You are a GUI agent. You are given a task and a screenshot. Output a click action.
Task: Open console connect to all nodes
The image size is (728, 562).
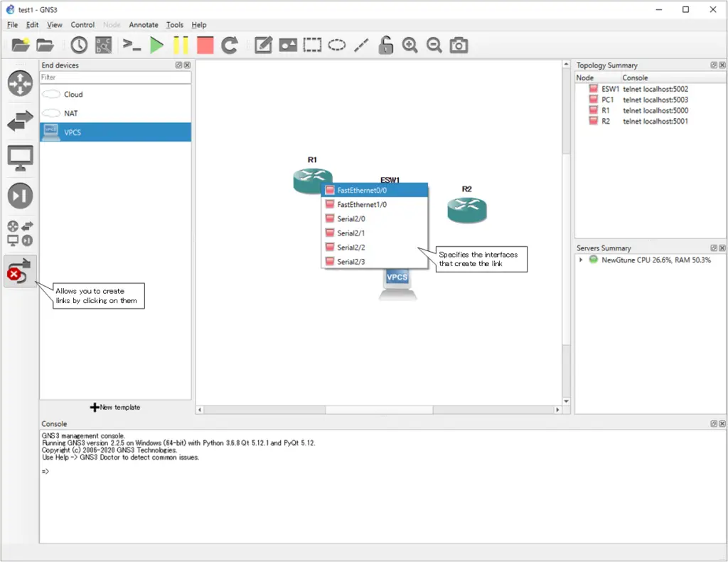132,45
